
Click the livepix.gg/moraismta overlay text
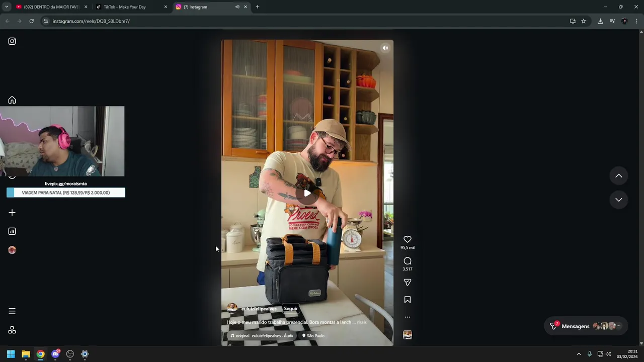65,184
